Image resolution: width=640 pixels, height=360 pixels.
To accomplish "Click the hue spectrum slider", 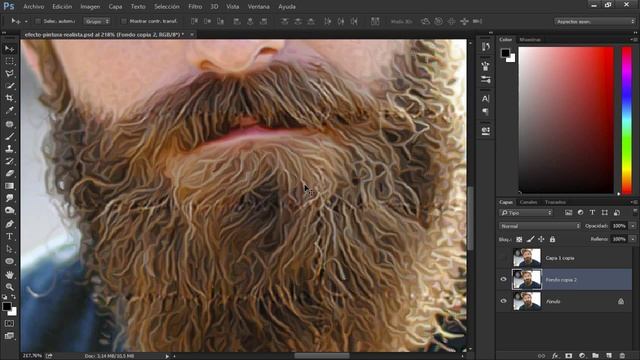I will (627, 120).
